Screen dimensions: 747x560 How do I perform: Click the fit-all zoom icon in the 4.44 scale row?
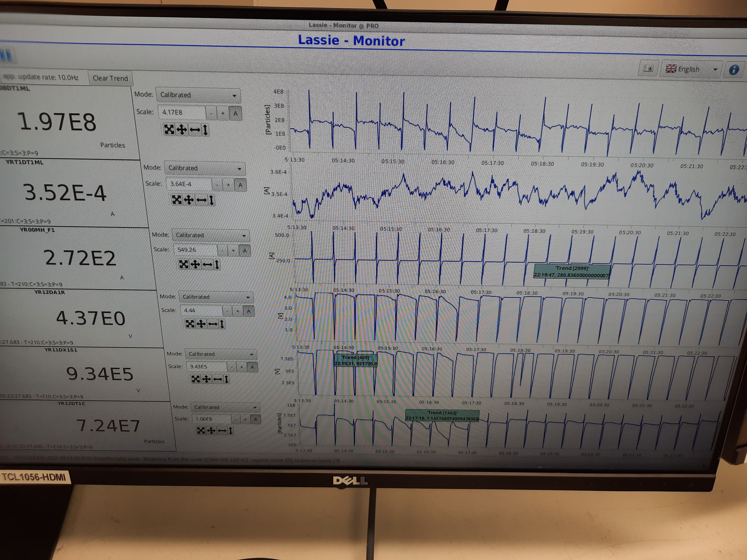pos(190,324)
